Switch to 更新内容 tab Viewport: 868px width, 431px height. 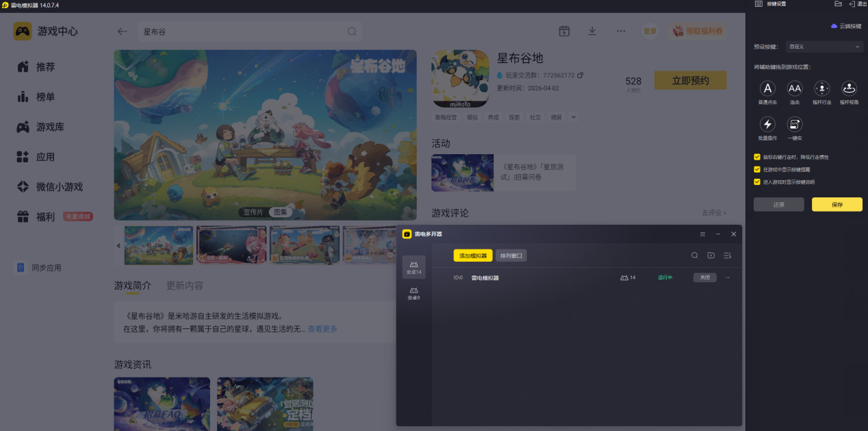click(x=185, y=285)
